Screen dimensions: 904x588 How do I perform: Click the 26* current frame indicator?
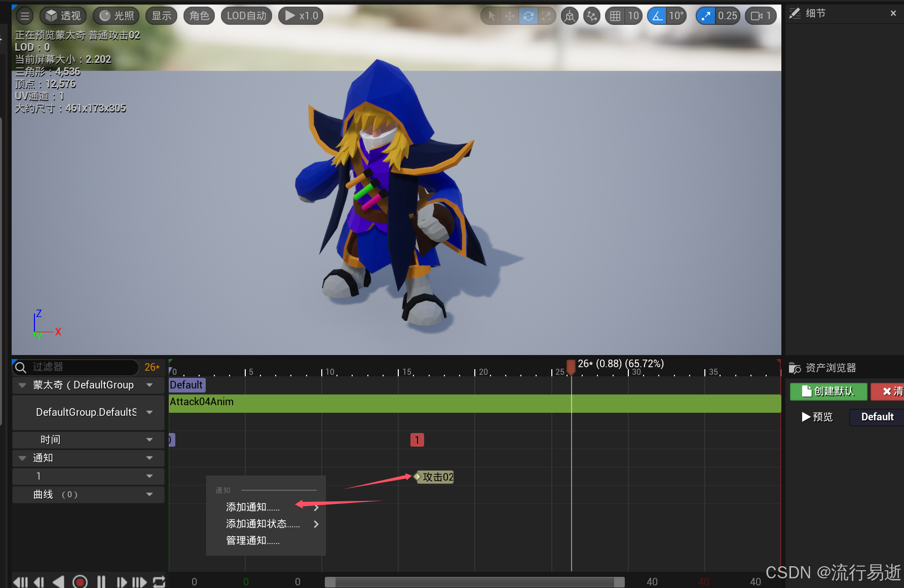(x=152, y=367)
